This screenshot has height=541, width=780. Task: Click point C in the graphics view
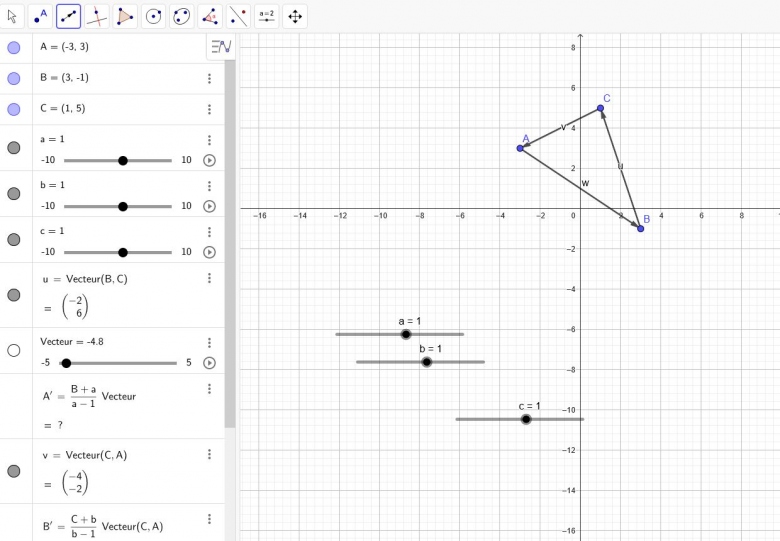pos(600,108)
